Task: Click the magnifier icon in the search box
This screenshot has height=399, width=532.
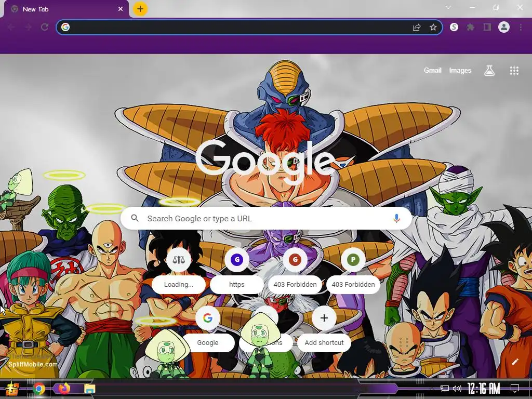Action: 135,218
